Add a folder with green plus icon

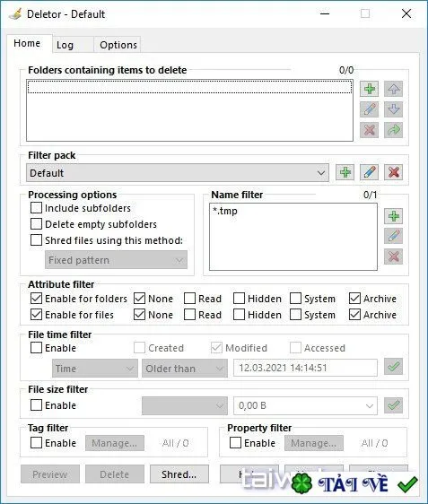point(369,89)
